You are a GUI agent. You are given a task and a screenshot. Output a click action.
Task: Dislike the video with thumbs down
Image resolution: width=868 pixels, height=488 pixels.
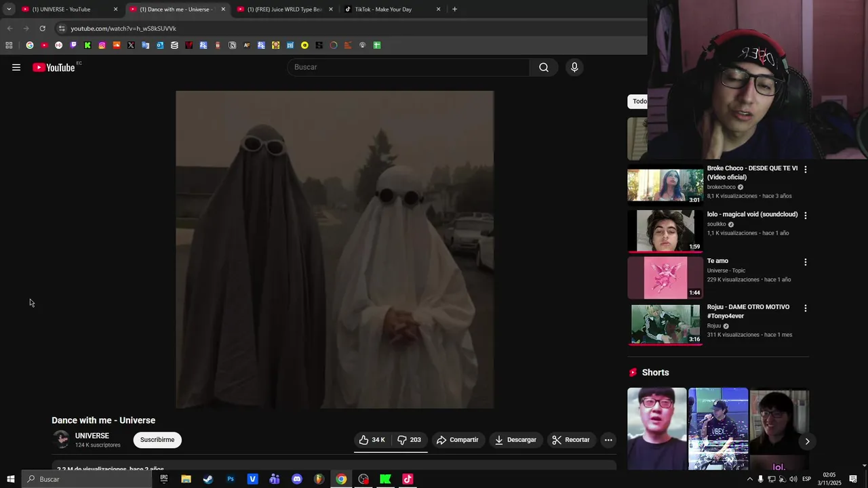coord(410,440)
